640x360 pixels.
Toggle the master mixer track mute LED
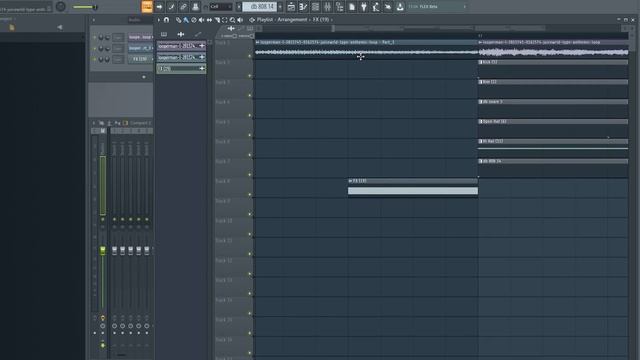(x=102, y=219)
